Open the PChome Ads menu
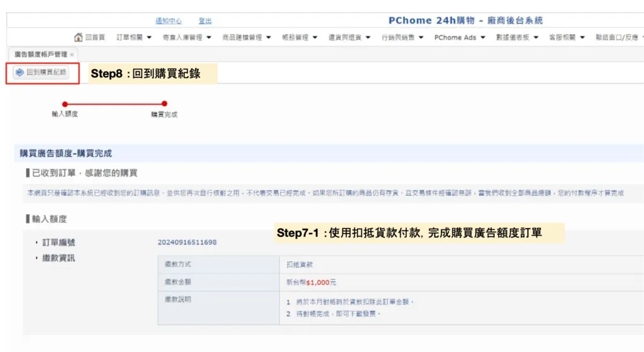The image size is (644, 352). pos(460,37)
